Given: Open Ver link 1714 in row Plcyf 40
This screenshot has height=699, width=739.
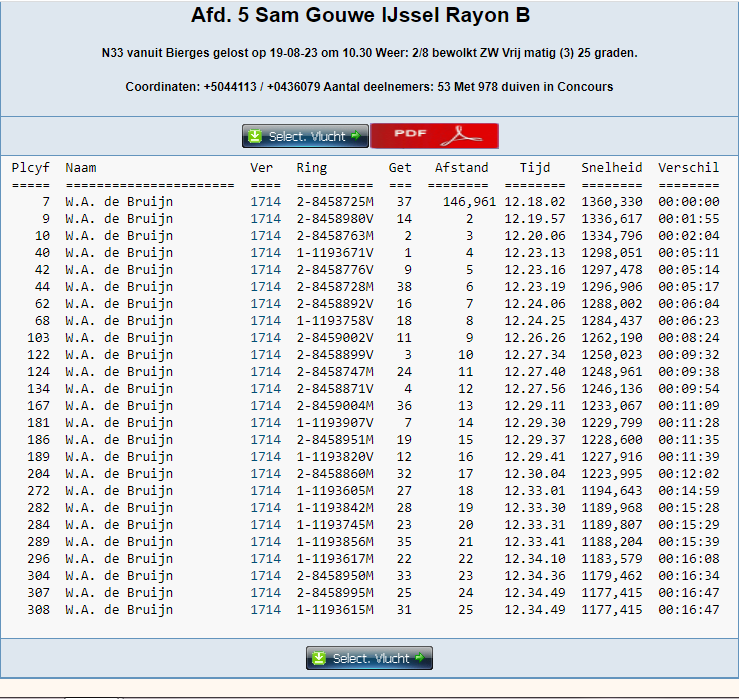Looking at the screenshot, I should (x=265, y=253).
